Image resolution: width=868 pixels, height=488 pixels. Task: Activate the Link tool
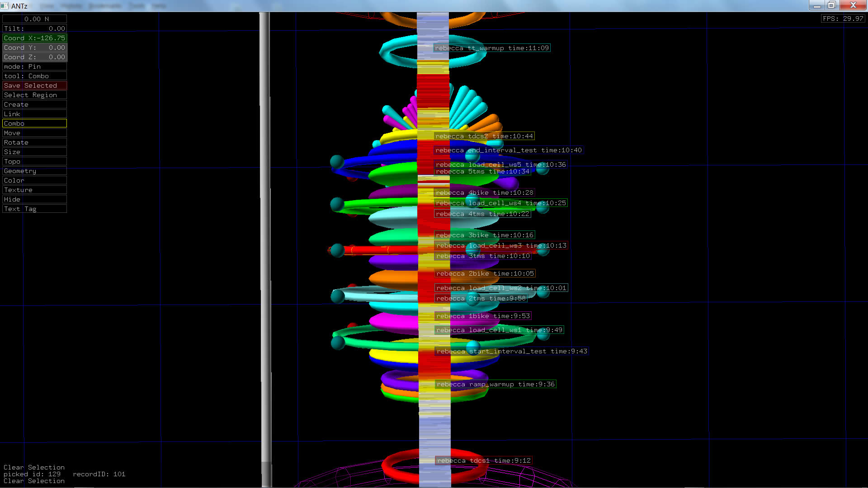34,114
